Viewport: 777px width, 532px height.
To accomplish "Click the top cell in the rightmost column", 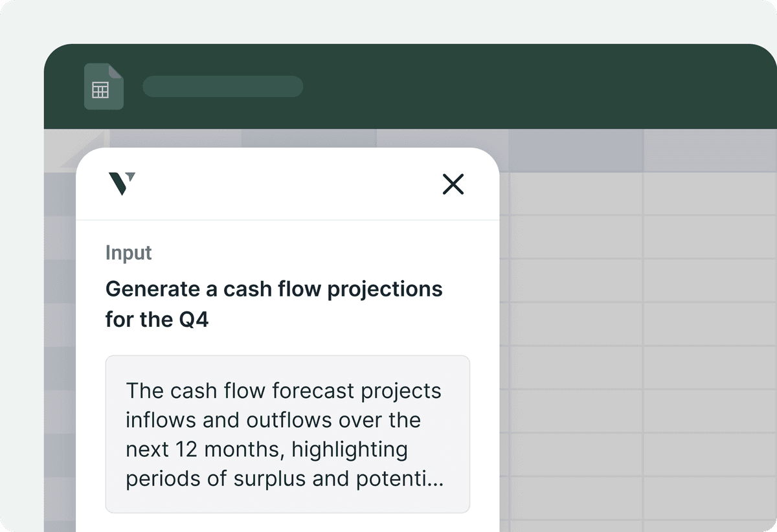I will click(x=709, y=194).
